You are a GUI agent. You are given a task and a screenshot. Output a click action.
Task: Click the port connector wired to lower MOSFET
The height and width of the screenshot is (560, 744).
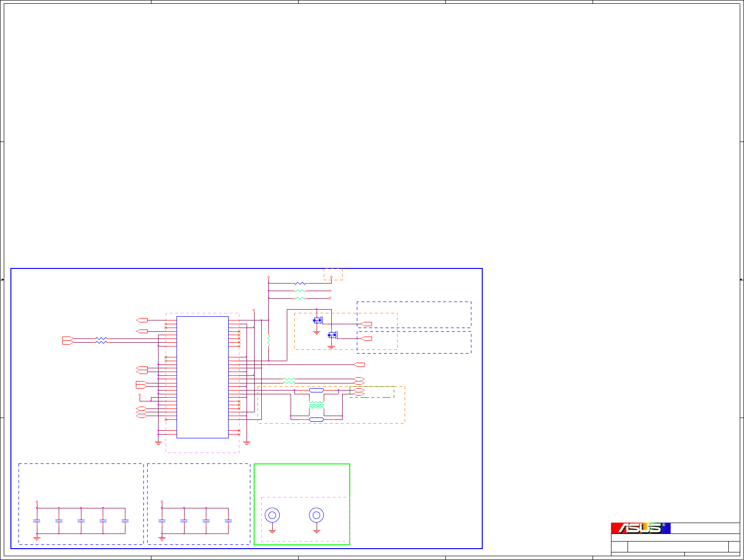pyautogui.click(x=366, y=338)
